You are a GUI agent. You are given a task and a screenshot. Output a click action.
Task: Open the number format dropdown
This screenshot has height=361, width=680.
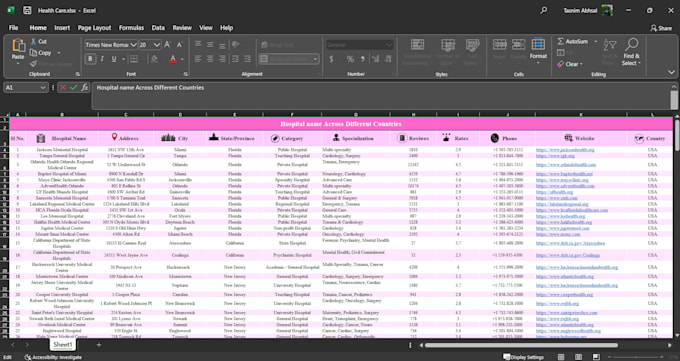[x=389, y=45]
